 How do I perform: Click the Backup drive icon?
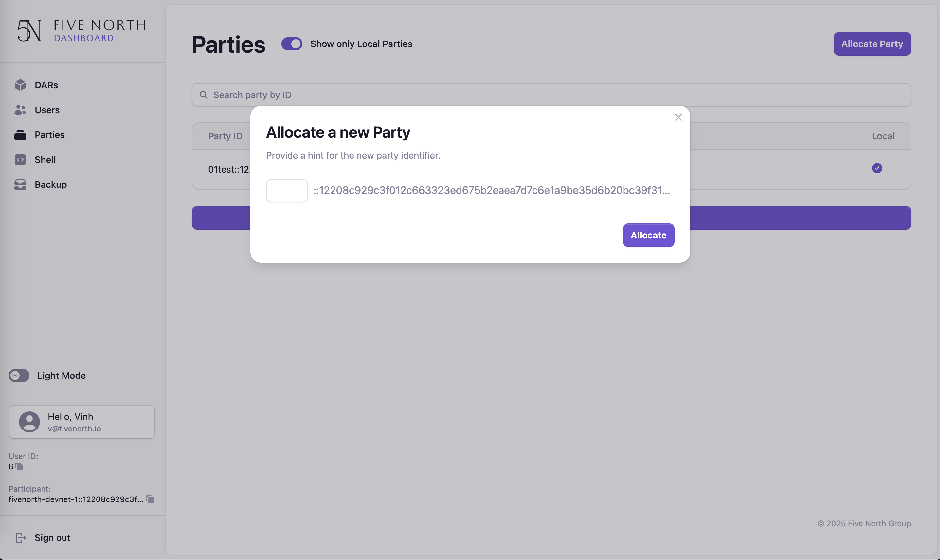pyautogui.click(x=20, y=184)
